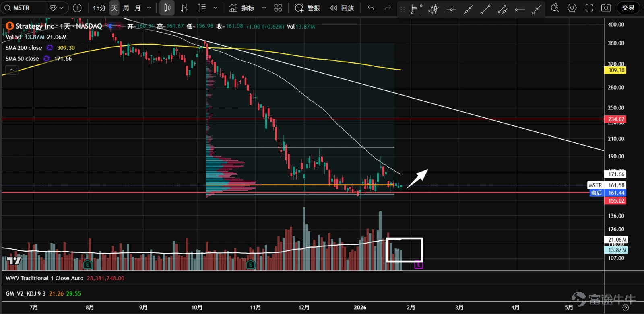
Task: Open the MSTR symbol search field
Action: click(23, 8)
